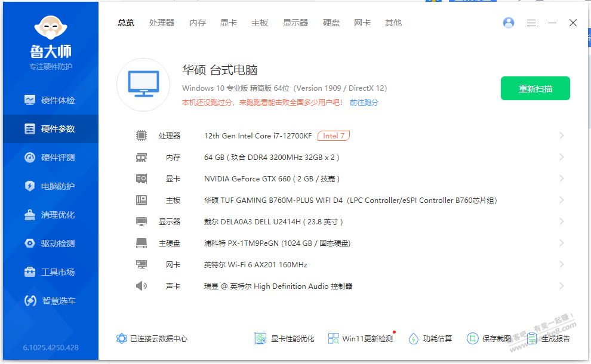Click the 显卡 graphics card icon
This screenshot has height=364, width=591.
141,178
